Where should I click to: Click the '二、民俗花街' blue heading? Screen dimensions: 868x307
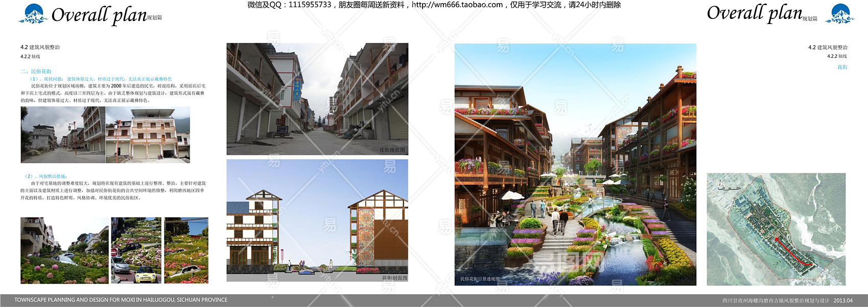point(36,72)
